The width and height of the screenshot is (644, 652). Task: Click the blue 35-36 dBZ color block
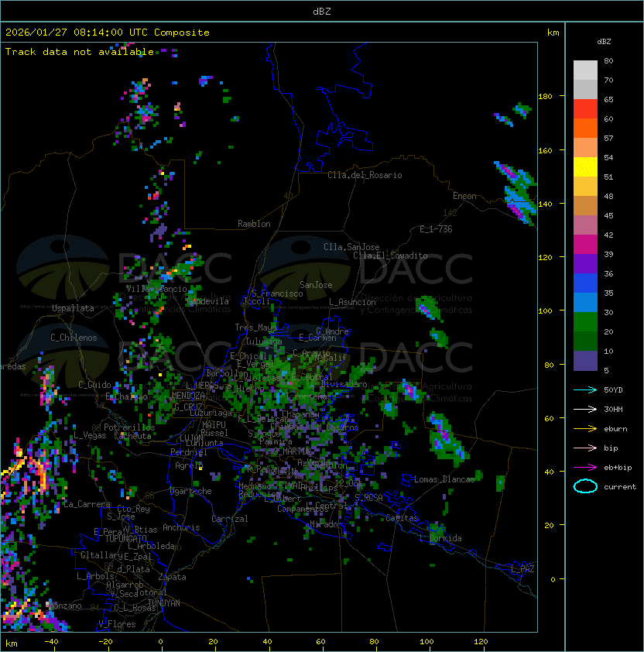tap(585, 283)
